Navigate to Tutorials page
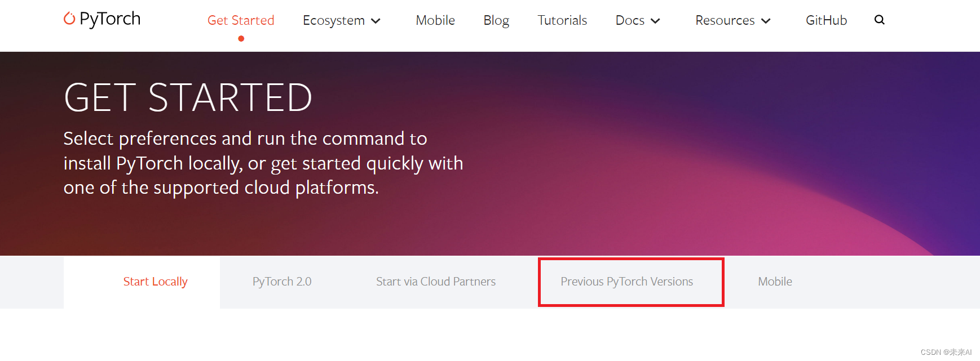Image resolution: width=980 pixels, height=361 pixels. [x=562, y=20]
